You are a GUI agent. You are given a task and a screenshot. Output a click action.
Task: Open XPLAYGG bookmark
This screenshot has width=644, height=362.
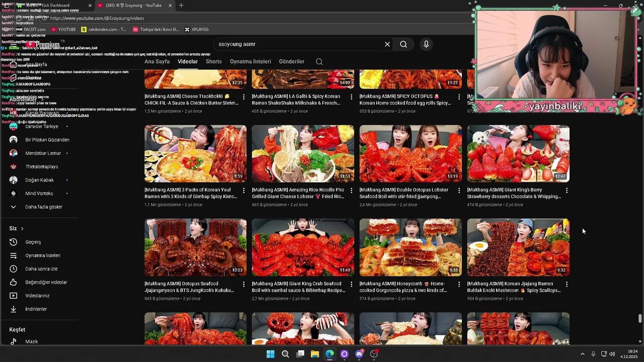[x=197, y=30]
